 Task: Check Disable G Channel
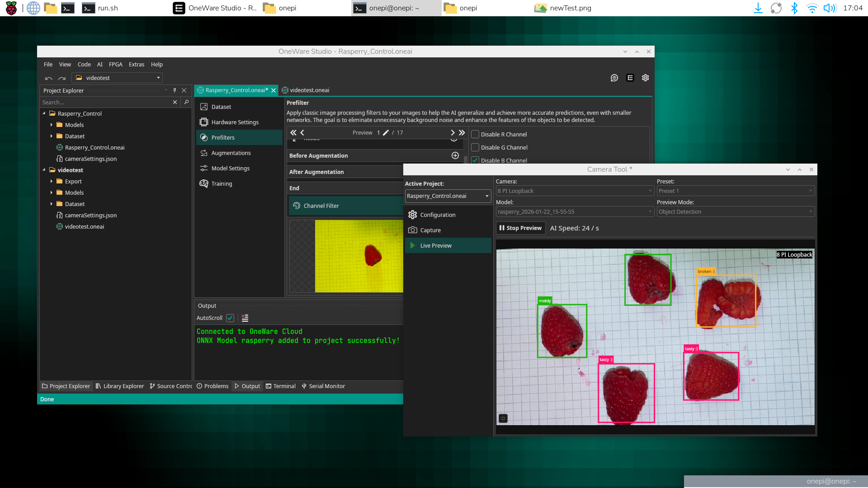click(x=475, y=147)
